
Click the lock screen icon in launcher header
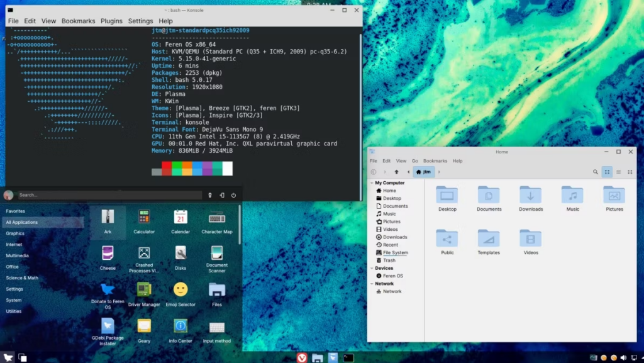[210, 195]
